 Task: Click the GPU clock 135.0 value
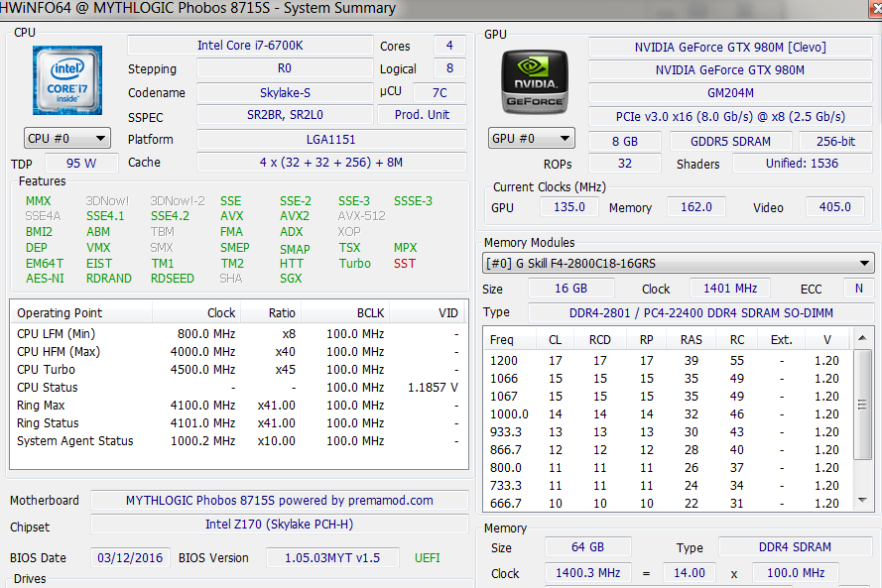point(569,207)
